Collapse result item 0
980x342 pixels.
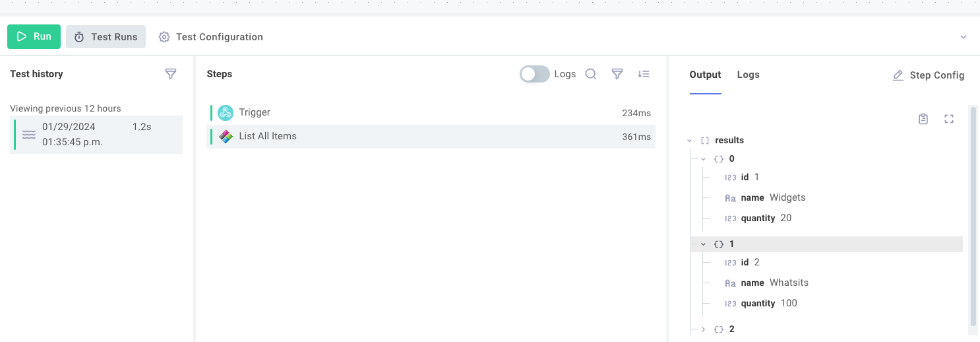[703, 159]
